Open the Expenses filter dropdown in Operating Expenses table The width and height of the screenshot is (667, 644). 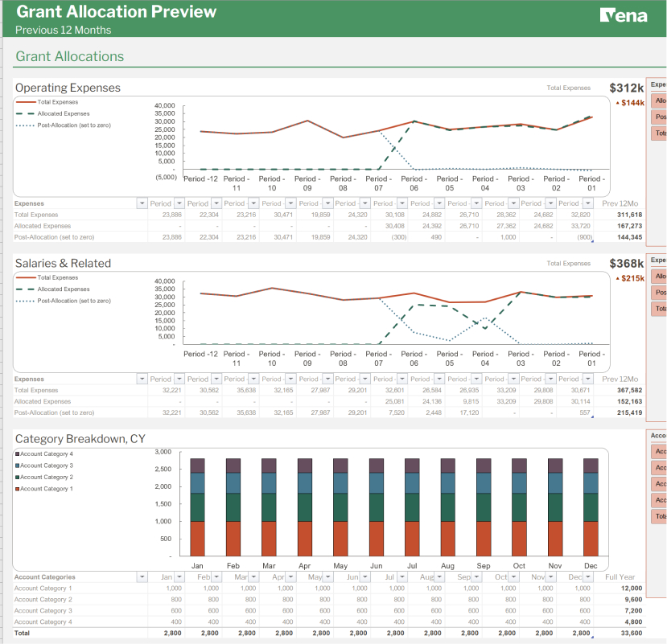pos(142,203)
